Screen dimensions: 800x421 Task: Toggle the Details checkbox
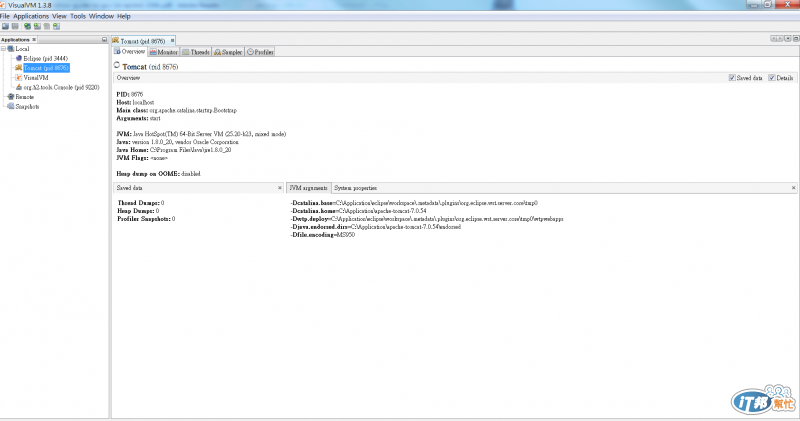(772, 78)
